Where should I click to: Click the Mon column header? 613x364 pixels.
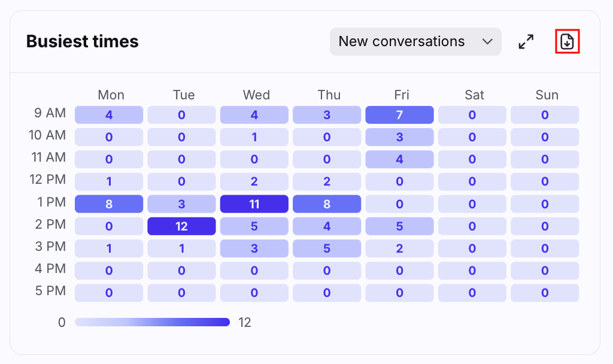(111, 95)
